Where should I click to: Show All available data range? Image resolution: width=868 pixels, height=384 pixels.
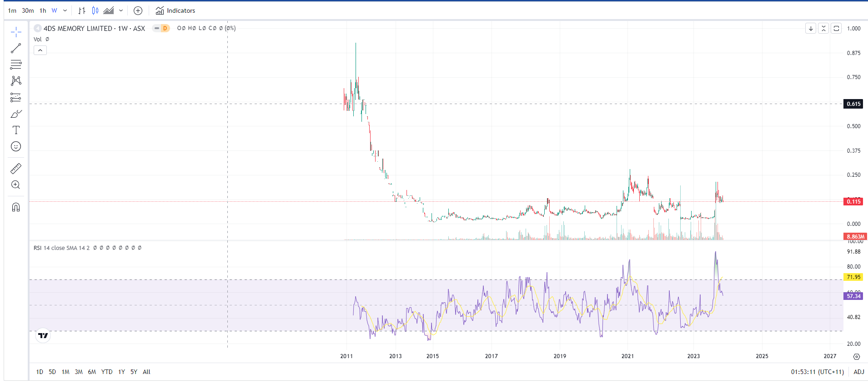146,372
